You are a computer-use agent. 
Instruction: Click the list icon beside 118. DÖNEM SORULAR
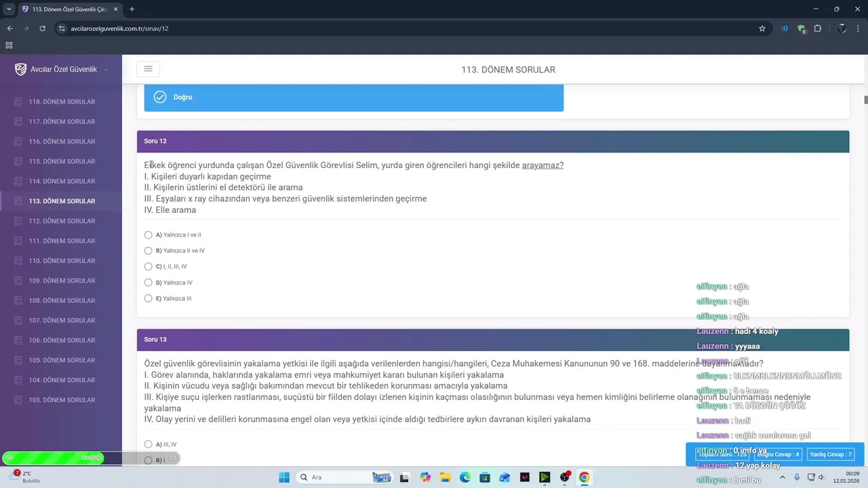18,102
